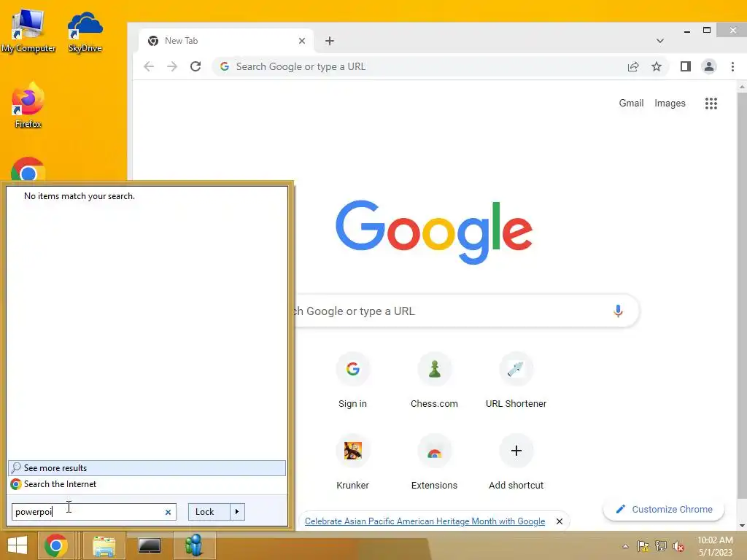The width and height of the screenshot is (747, 560).
Task: Open the Krunker shortcut
Action: pyautogui.click(x=352, y=462)
